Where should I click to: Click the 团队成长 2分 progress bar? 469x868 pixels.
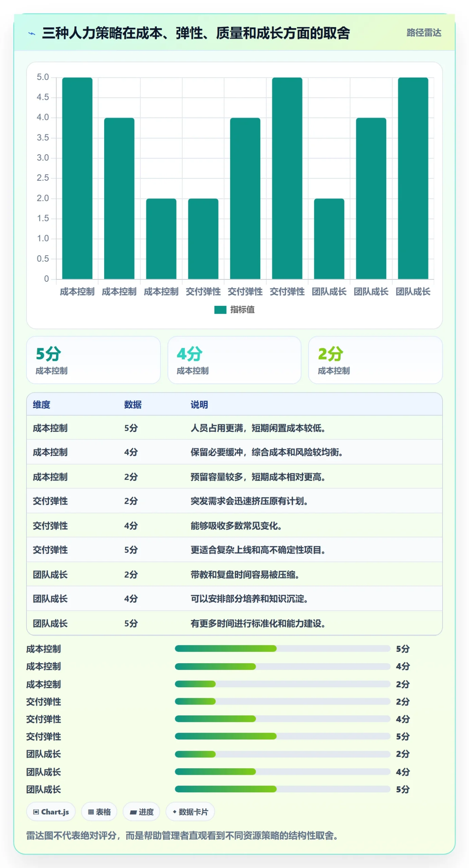(x=282, y=754)
